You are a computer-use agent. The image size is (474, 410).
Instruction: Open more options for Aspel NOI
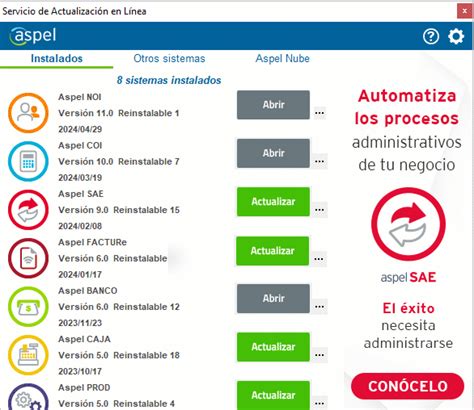coord(320,113)
